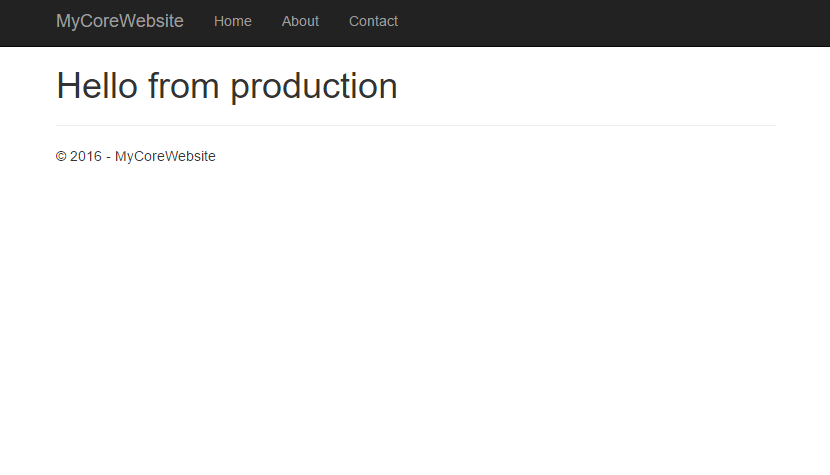Click the '© 2016 - MyCoreWebsite' footer text
The width and height of the screenshot is (830, 475).
click(136, 156)
